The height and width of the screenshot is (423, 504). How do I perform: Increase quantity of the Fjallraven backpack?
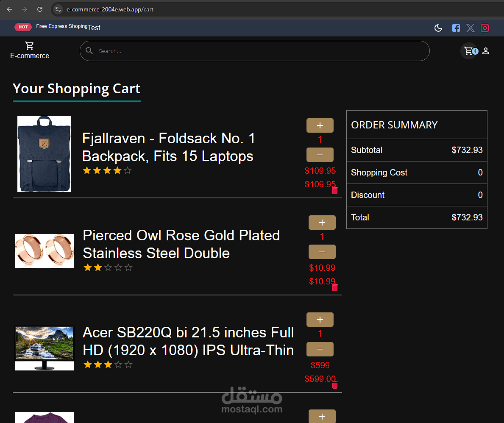(320, 125)
